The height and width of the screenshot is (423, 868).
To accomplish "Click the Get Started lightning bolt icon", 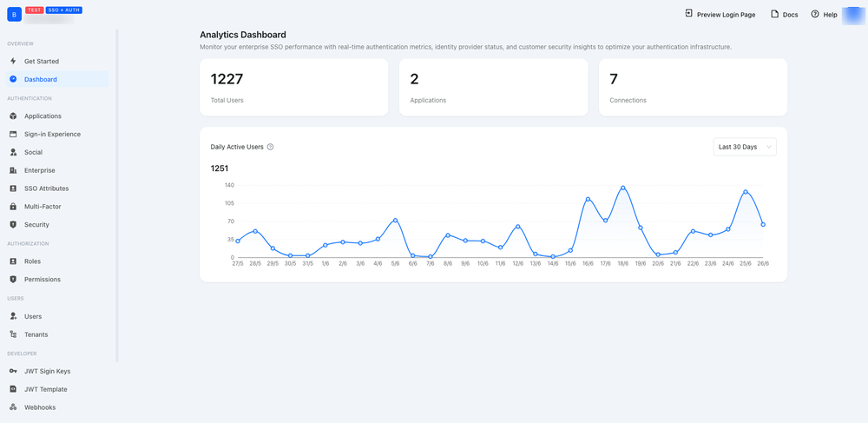I will pyautogui.click(x=13, y=62).
